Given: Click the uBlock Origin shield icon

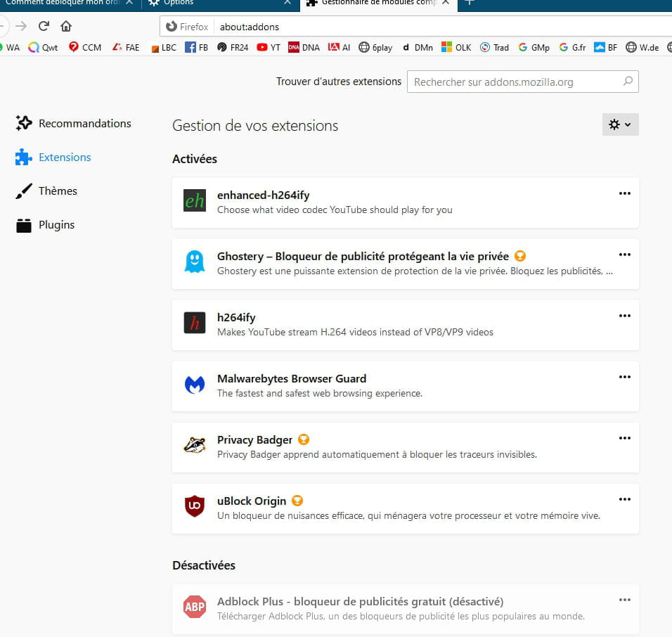Looking at the screenshot, I should click(195, 506).
